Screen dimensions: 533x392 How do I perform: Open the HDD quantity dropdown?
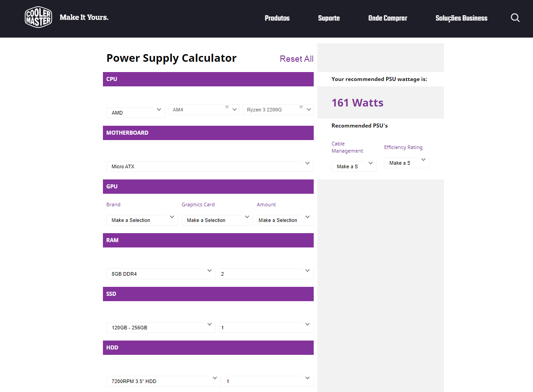pos(269,381)
